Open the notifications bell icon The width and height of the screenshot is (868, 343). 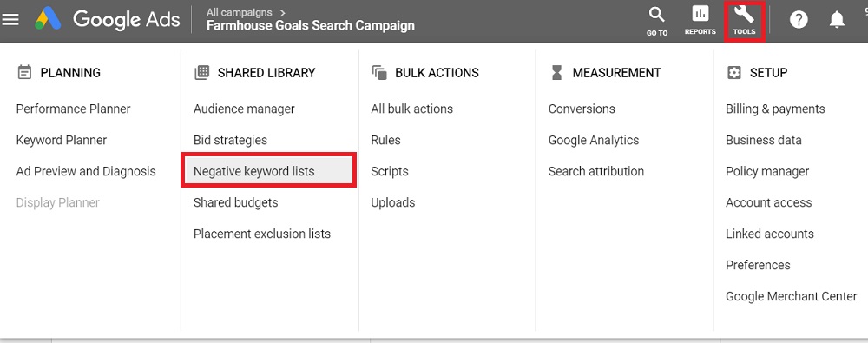coord(837,20)
